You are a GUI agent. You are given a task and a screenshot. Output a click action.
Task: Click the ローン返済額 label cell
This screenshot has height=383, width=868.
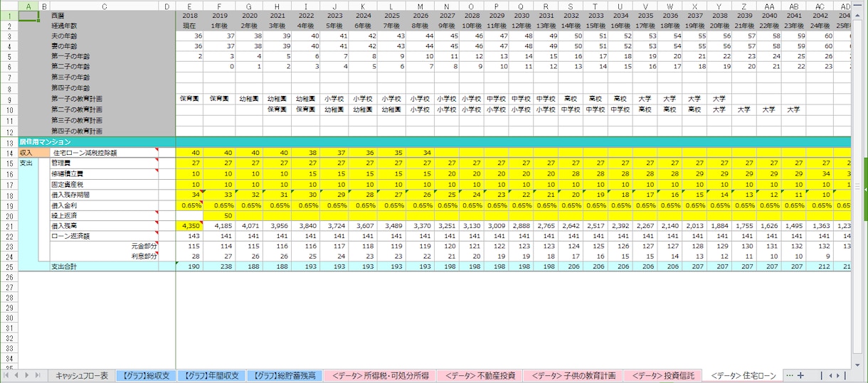click(105, 236)
